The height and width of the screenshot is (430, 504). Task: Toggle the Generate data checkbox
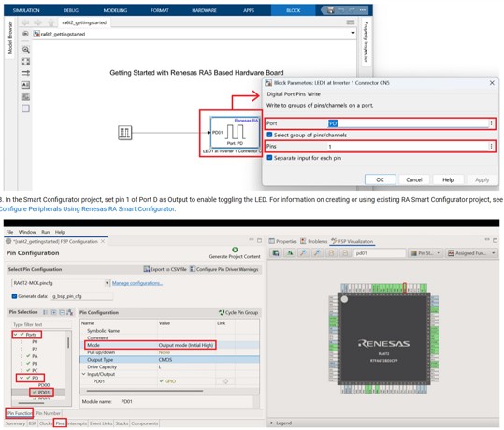(x=14, y=296)
